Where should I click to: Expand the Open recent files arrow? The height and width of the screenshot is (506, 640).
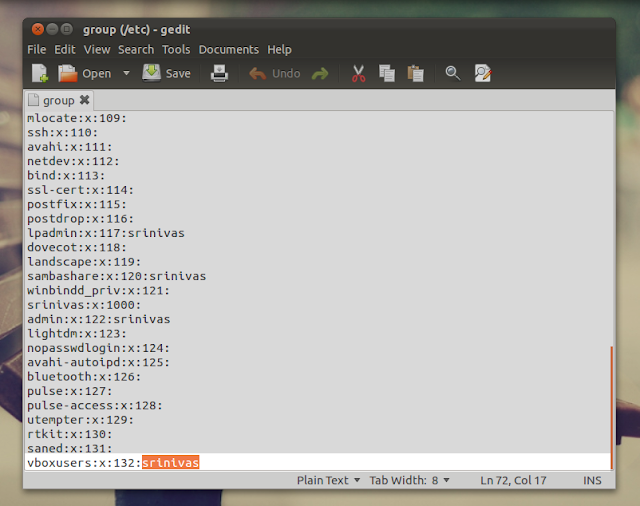point(127,73)
